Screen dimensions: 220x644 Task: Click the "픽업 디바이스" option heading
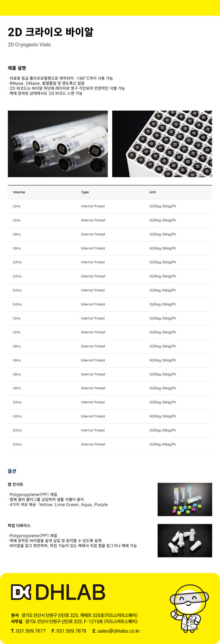tap(19, 525)
